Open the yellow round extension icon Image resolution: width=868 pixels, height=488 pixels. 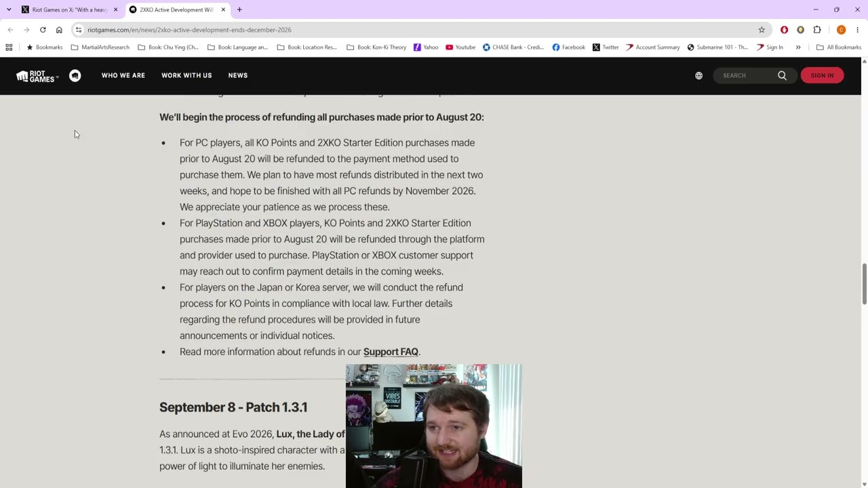coord(800,30)
